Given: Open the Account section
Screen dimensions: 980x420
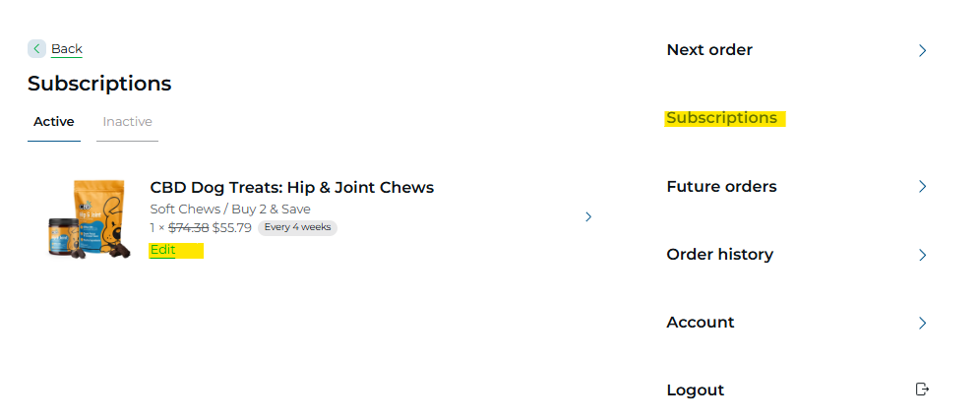Looking at the screenshot, I should [x=700, y=323].
